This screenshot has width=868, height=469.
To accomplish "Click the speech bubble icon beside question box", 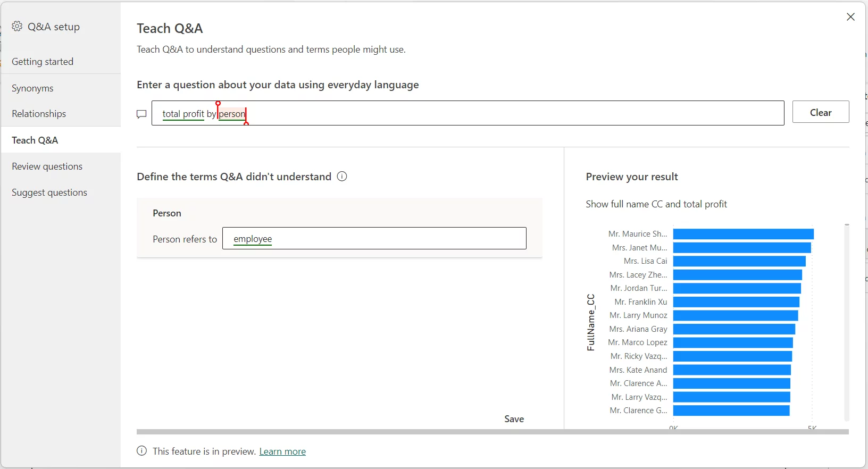I will click(141, 114).
